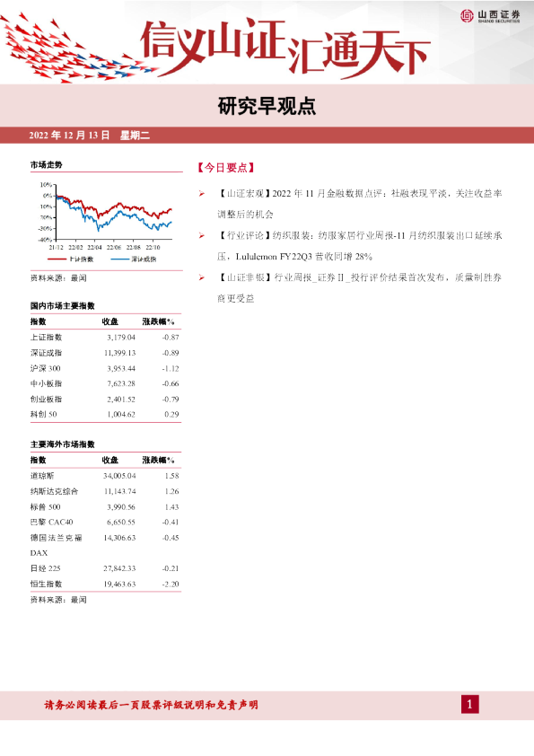Viewport: 534px width, 756px height.
Task: Click the red 上证指数 legend line
Action: click(57, 259)
